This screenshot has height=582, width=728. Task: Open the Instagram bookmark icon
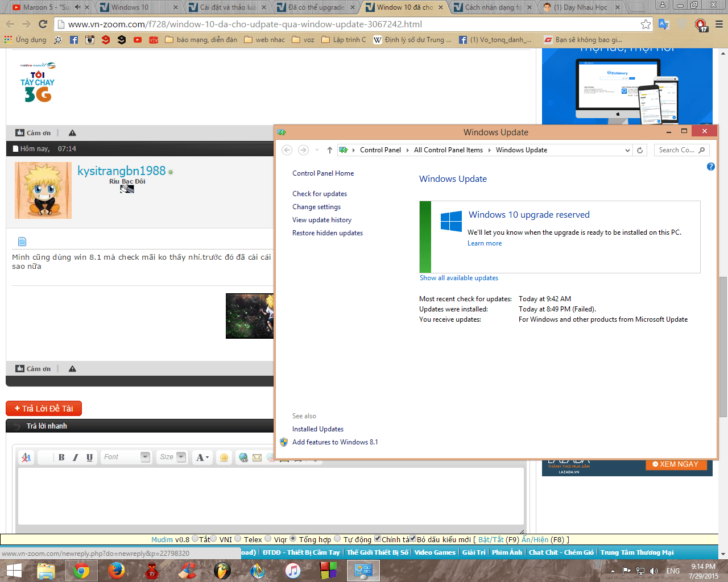(x=90, y=40)
